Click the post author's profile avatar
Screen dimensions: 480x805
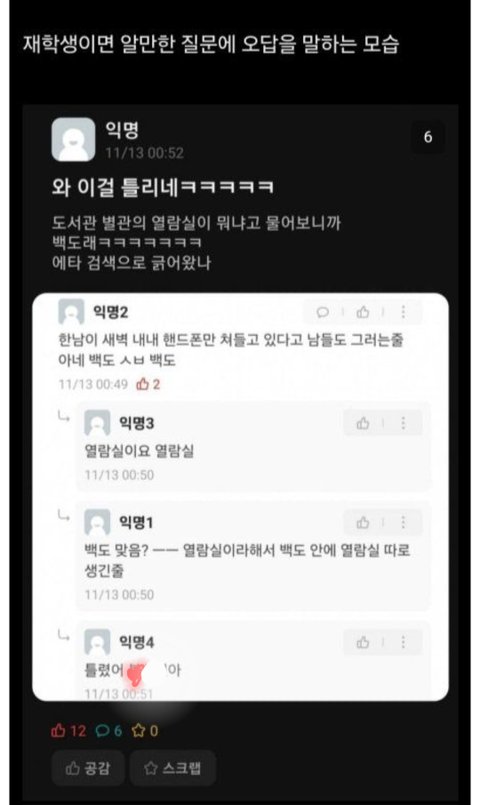pyautogui.click(x=73, y=139)
